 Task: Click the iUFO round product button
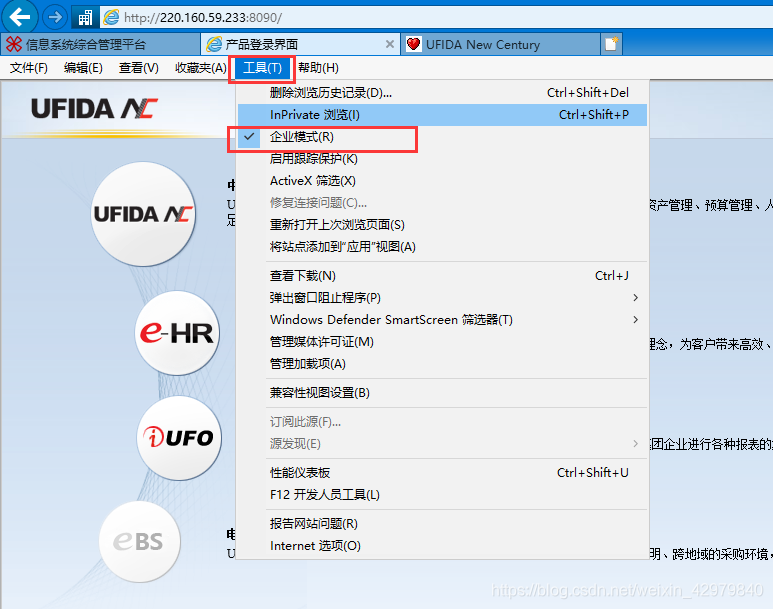[179, 438]
